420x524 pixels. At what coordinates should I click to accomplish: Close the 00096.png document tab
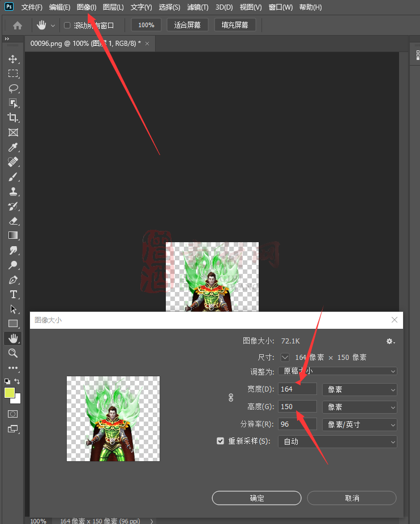click(147, 44)
